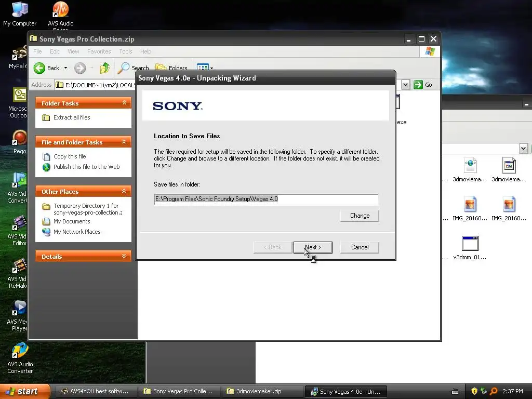
Task: Switch to 3dmoviemaker.zip taskbar item
Action: [x=262, y=391]
